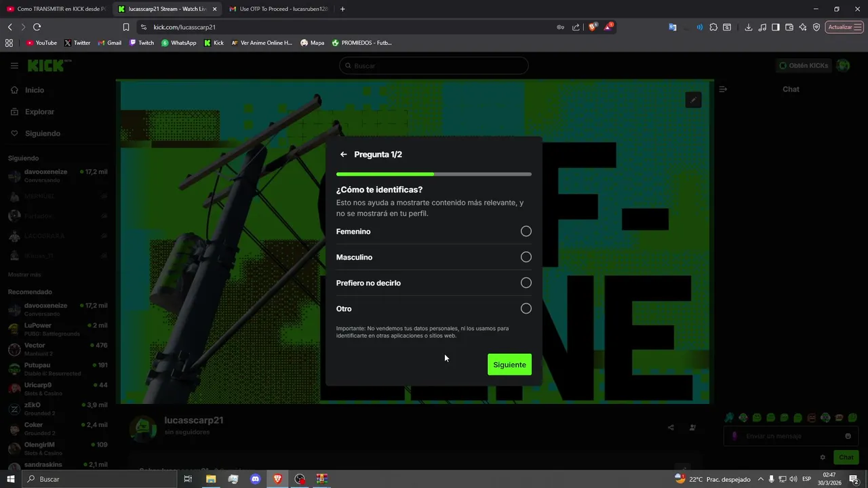The height and width of the screenshot is (488, 868).
Task: Open the translate extension icon
Action: coord(673,27)
